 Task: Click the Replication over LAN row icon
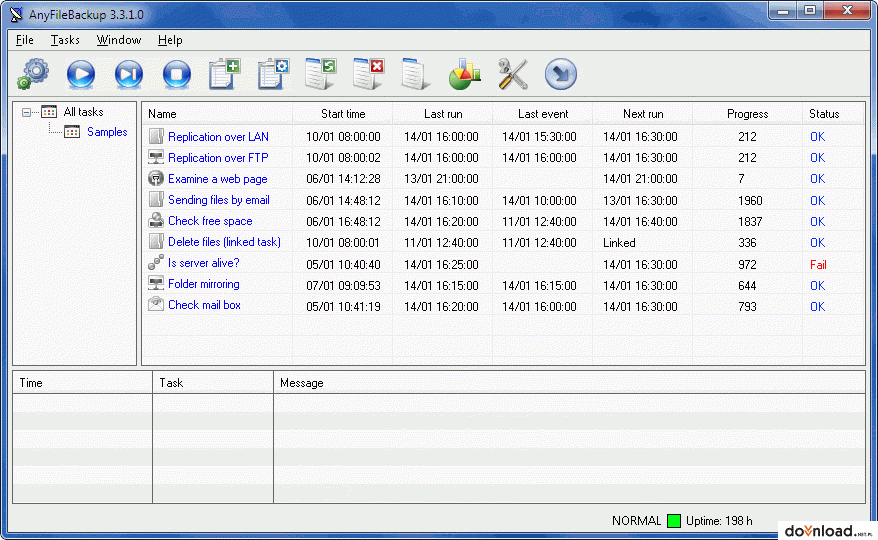156,136
